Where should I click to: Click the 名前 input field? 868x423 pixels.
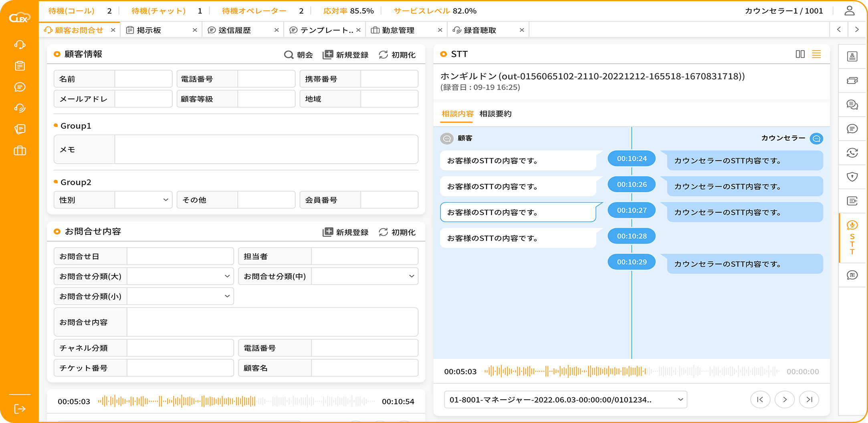(x=143, y=79)
